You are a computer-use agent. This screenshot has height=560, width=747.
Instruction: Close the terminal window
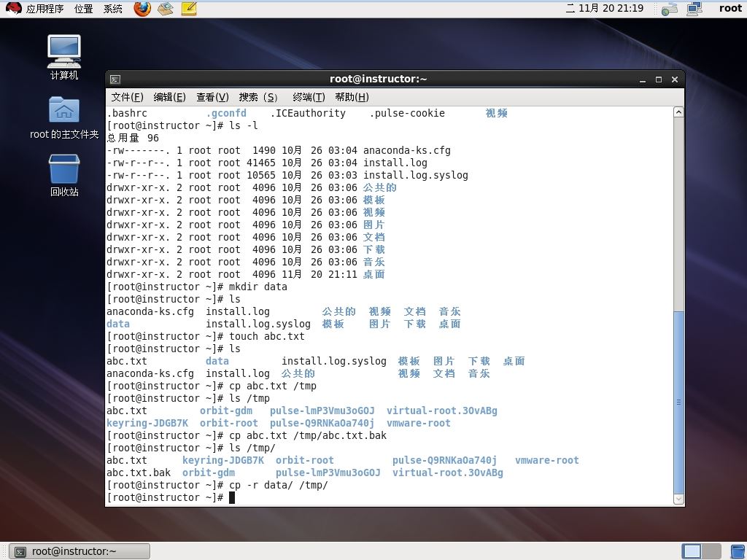(x=675, y=79)
